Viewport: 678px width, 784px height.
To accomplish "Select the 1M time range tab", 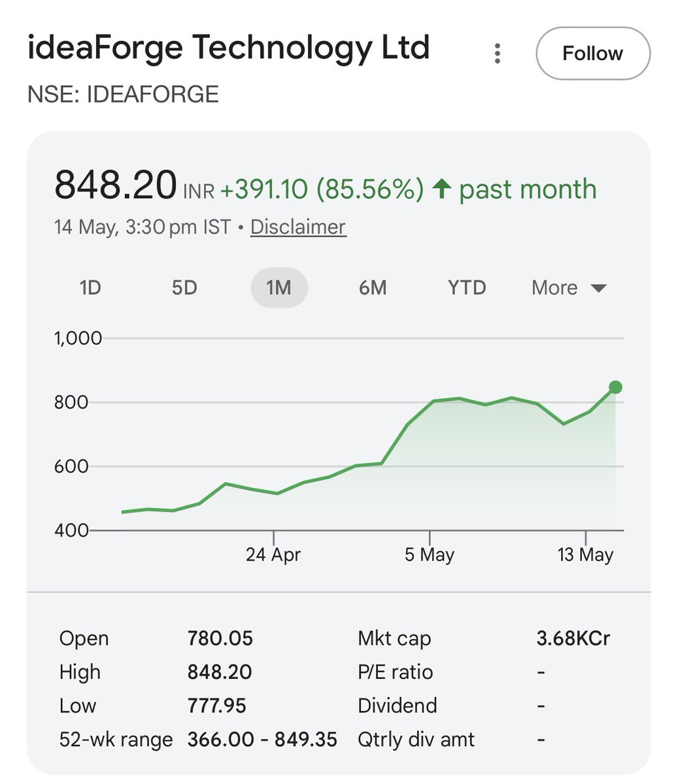I will tap(279, 287).
